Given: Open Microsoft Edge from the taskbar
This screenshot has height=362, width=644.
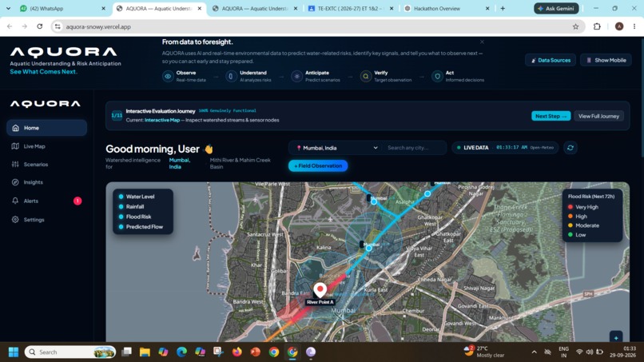Looking at the screenshot, I should (x=181, y=352).
